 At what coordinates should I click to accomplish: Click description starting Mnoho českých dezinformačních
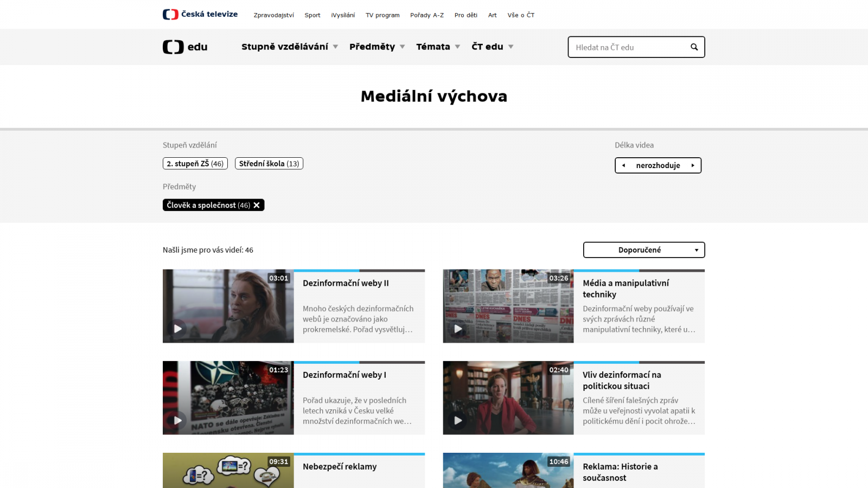tap(358, 319)
